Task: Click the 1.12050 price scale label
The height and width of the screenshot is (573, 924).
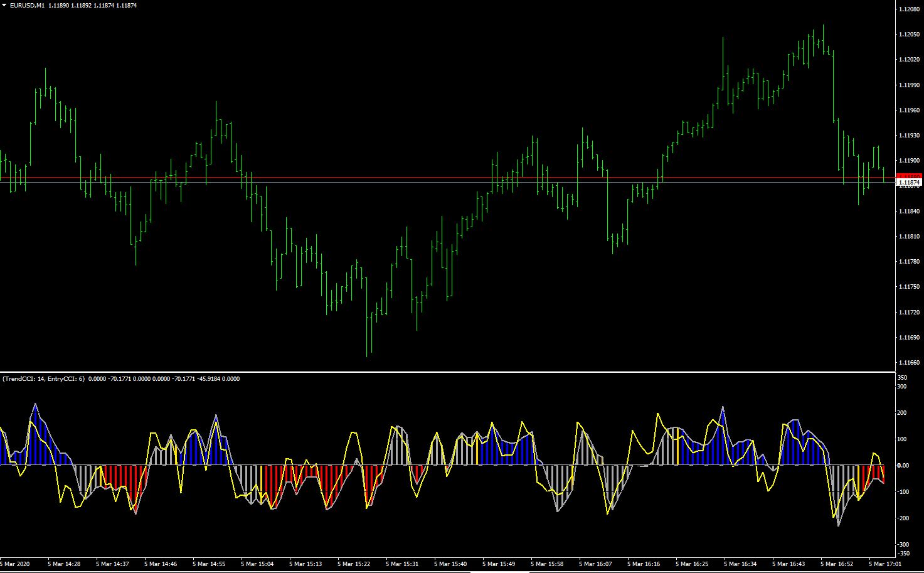Action: point(909,34)
